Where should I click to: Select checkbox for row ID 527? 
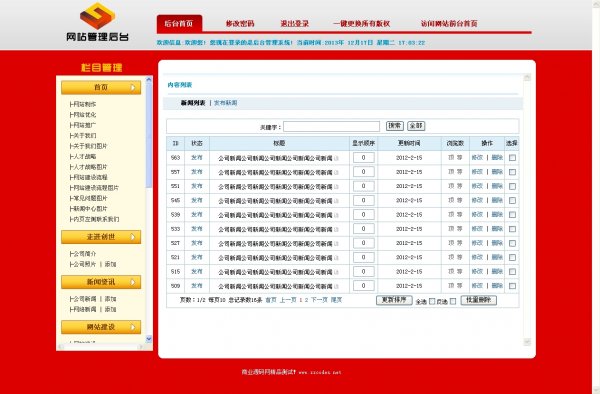[512, 243]
